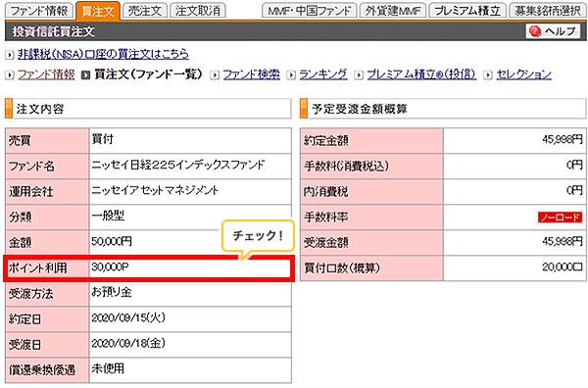Click the チェック! callout bubble
The height and width of the screenshot is (388, 588).
(258, 236)
